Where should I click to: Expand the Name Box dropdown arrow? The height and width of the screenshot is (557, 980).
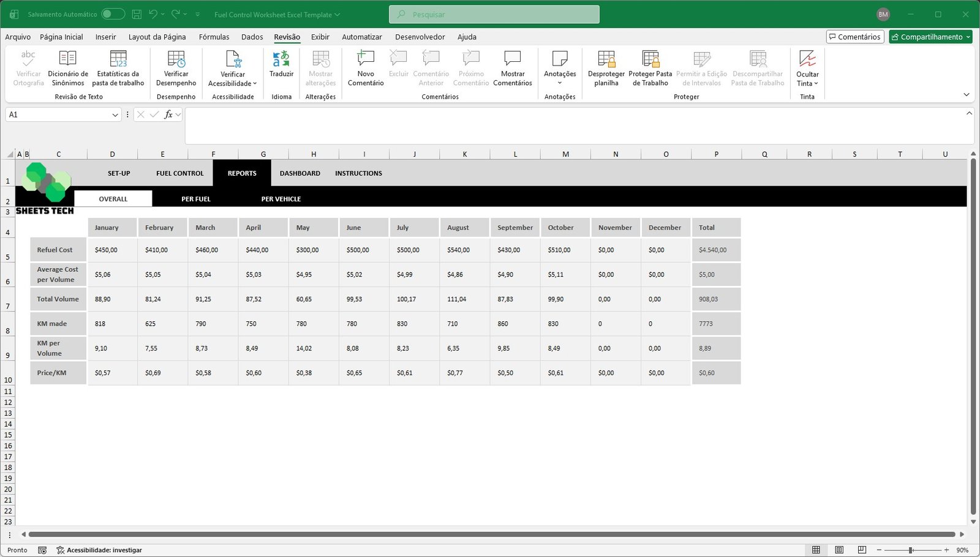[x=115, y=115]
